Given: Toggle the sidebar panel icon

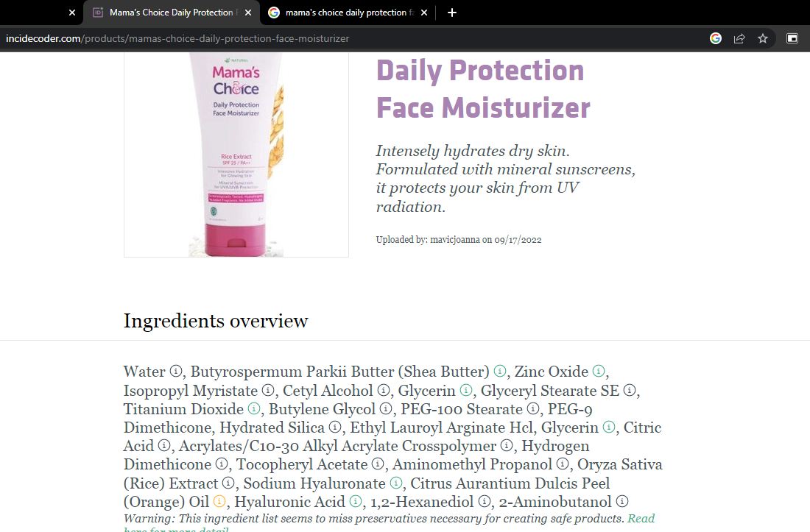Looking at the screenshot, I should coord(792,38).
